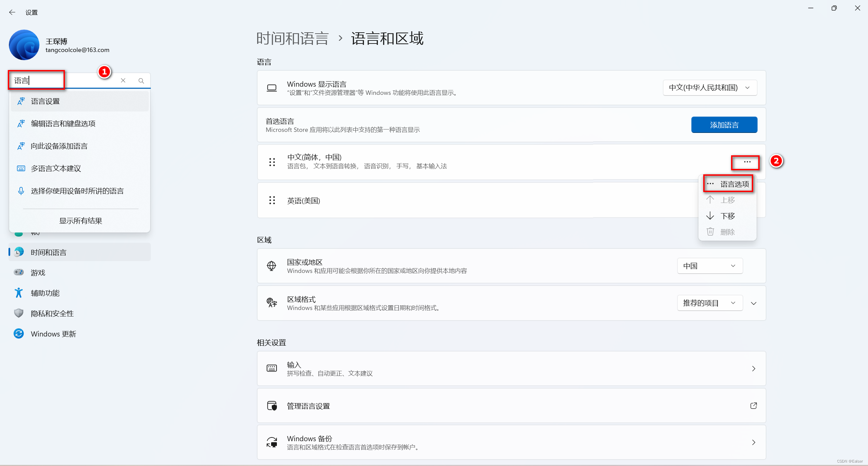This screenshot has width=868, height=466.
Task: Click the microphone icon beside 选择你使用设备时所讲的语言
Action: pyautogui.click(x=21, y=191)
